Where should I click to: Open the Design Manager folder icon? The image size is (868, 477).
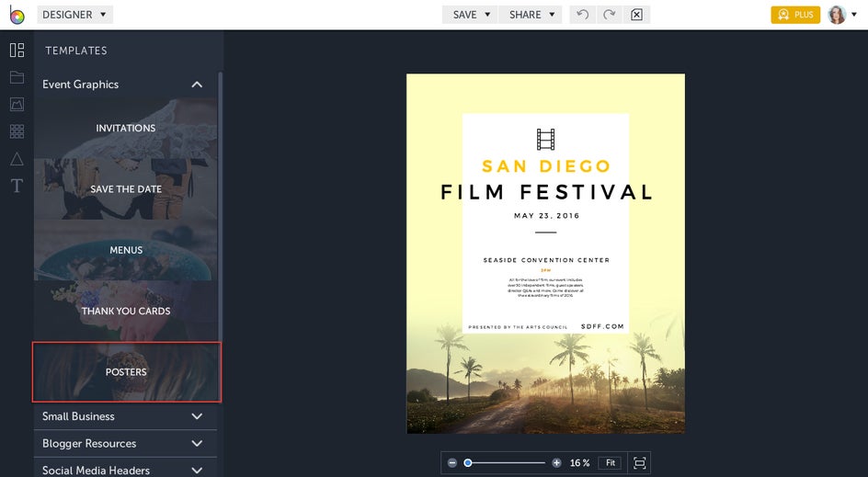[17, 77]
